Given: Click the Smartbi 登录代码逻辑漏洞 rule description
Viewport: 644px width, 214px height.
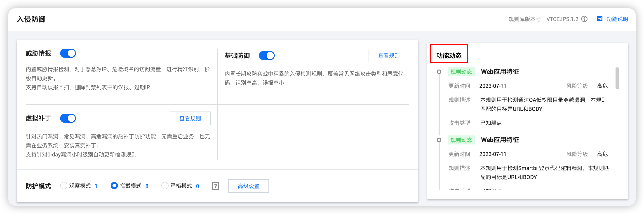Looking at the screenshot, I should pyautogui.click(x=544, y=172).
